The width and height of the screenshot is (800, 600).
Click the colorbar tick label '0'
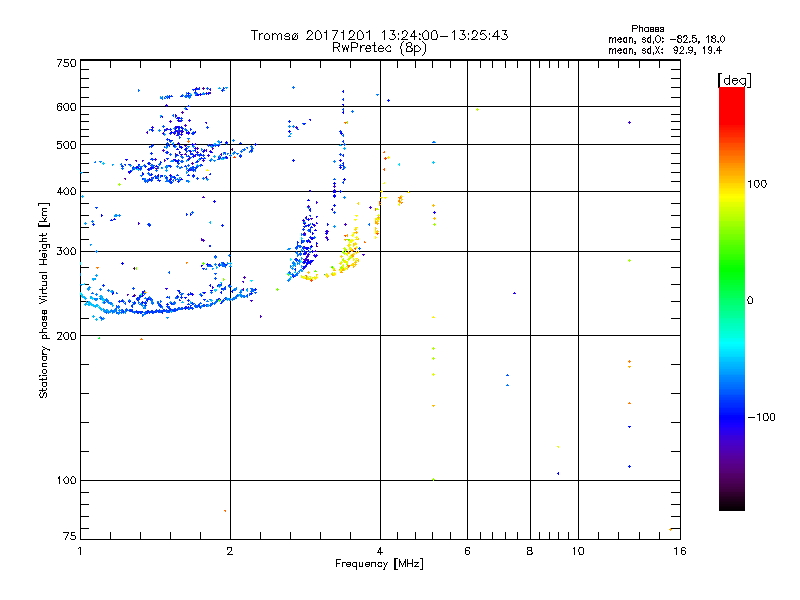pyautogui.click(x=750, y=301)
